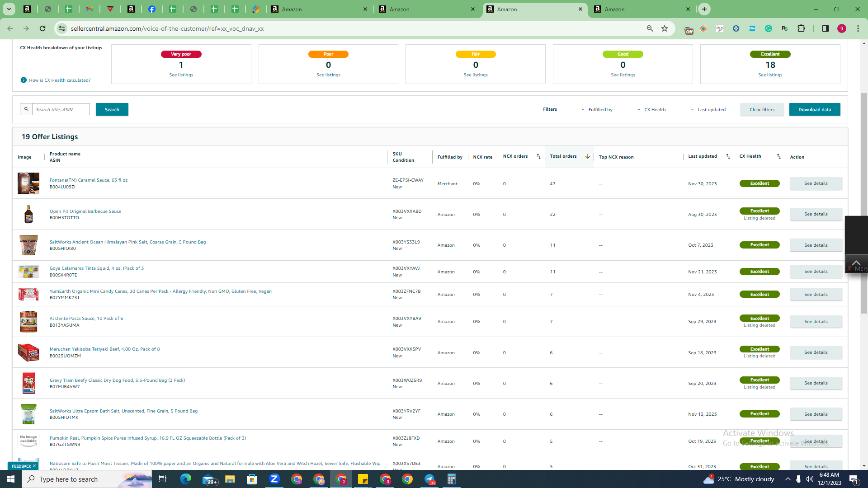Open File Explorer from the taskbar
The width and height of the screenshot is (868, 488).
[230, 479]
